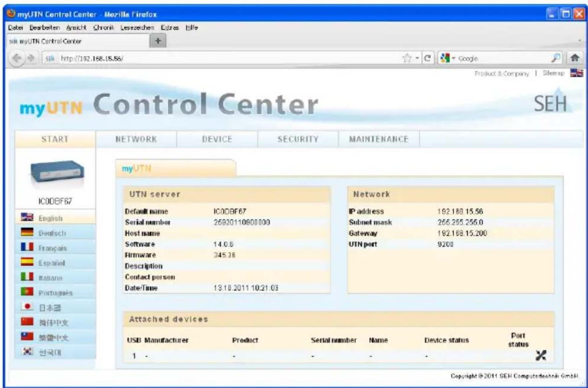Click the Gateway value 192.168.15.200
The image size is (588, 388).
tap(462, 232)
